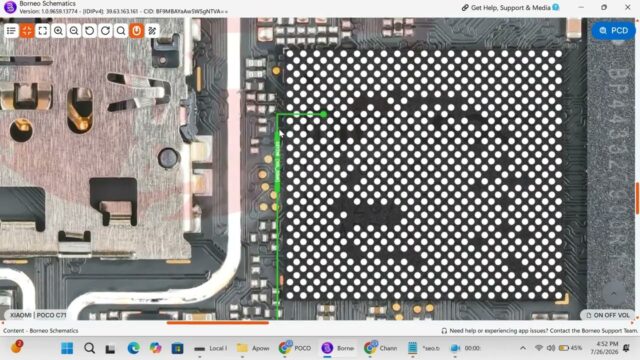Open Task View on the taskbar
The image size is (640, 360).
(x=110, y=349)
